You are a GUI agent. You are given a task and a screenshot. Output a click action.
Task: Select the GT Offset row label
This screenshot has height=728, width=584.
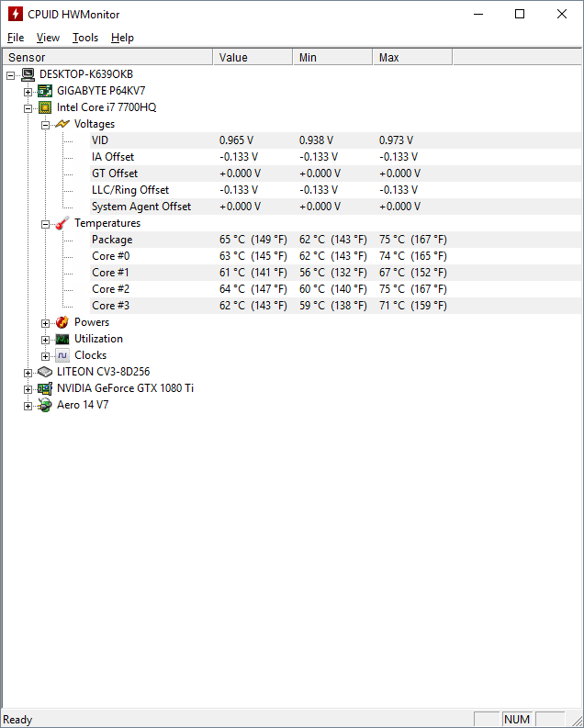coord(115,174)
